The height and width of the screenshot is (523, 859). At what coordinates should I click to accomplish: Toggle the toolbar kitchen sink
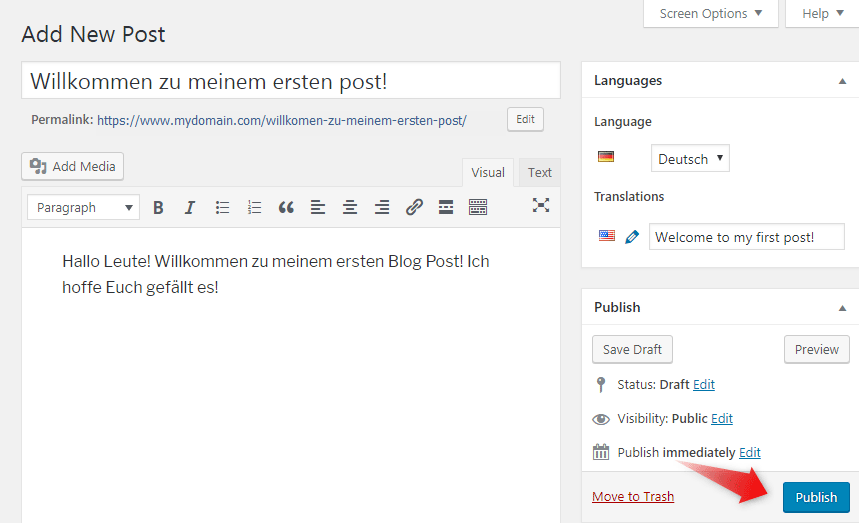coord(478,208)
